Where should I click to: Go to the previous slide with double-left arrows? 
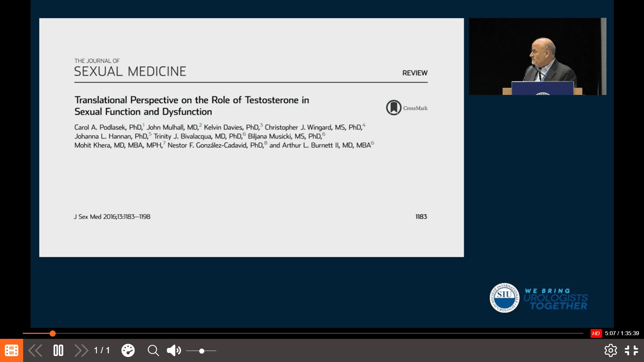[x=35, y=351]
